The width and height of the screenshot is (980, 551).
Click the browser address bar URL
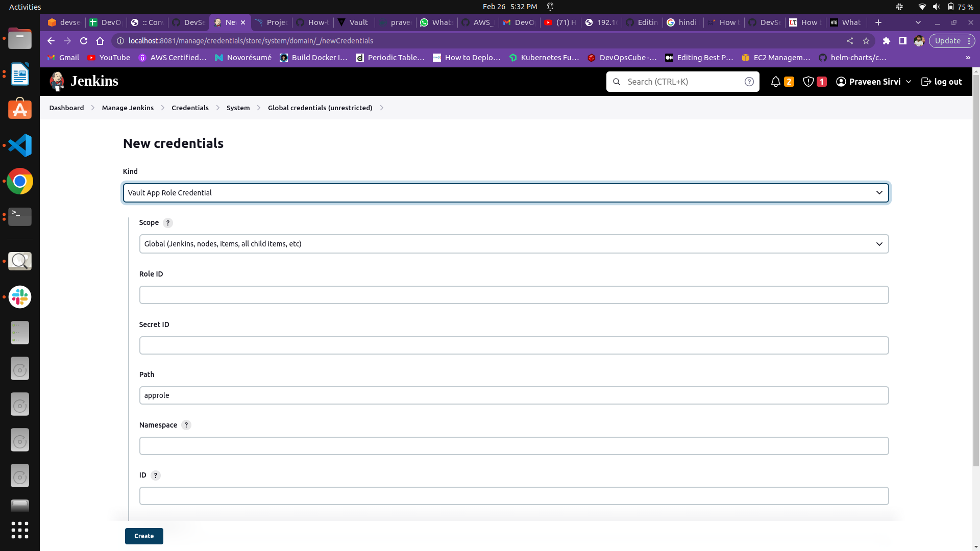click(251, 41)
